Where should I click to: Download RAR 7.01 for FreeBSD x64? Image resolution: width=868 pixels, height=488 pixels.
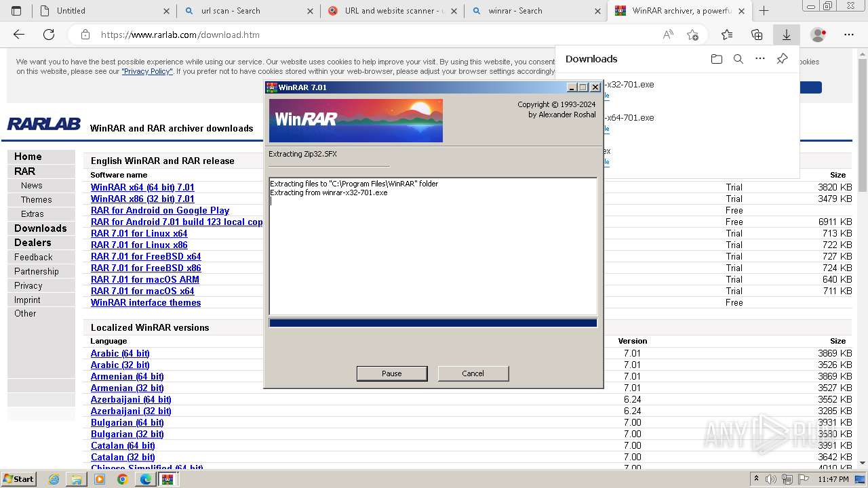[146, 257]
